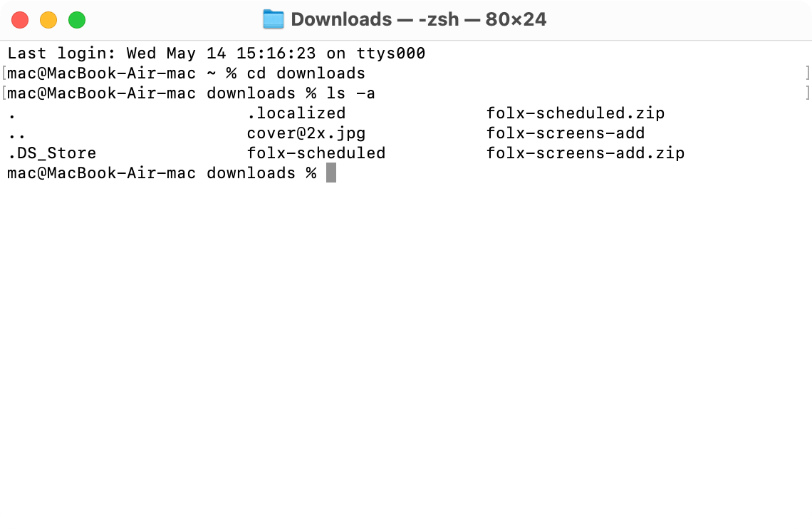The image size is (812, 529).
Task: Click the "ls -a" command text
Action: point(350,93)
